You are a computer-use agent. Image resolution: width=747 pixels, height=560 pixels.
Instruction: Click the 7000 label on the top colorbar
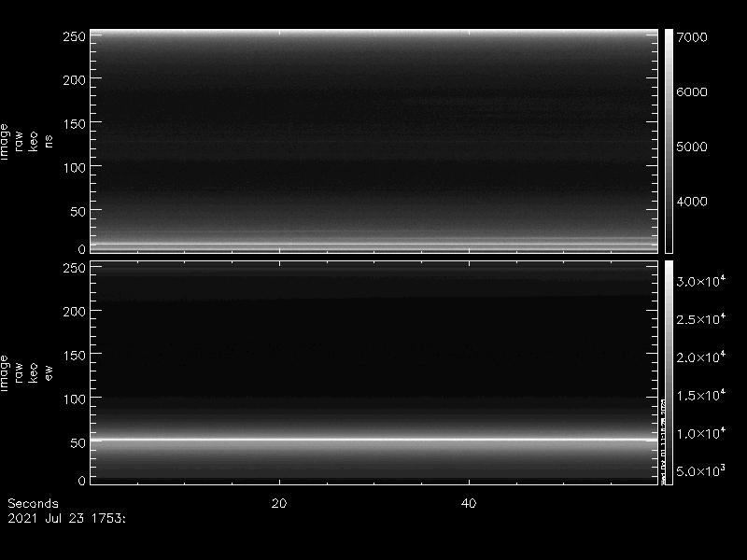tap(692, 37)
